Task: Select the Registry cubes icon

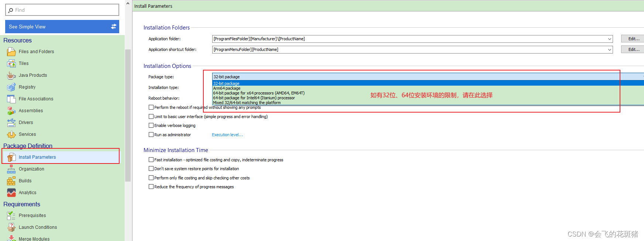Action: tap(11, 87)
